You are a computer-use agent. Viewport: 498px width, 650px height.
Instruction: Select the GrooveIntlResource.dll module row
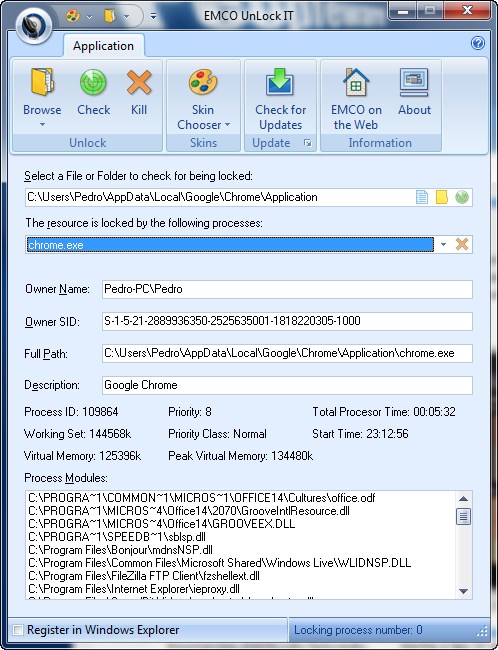240,511
